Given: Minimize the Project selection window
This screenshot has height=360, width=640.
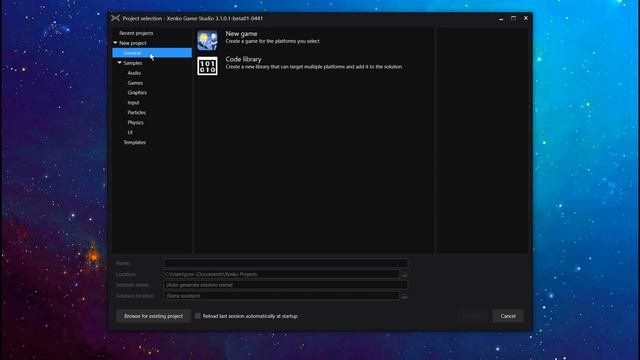Looking at the screenshot, I should pos(501,18).
